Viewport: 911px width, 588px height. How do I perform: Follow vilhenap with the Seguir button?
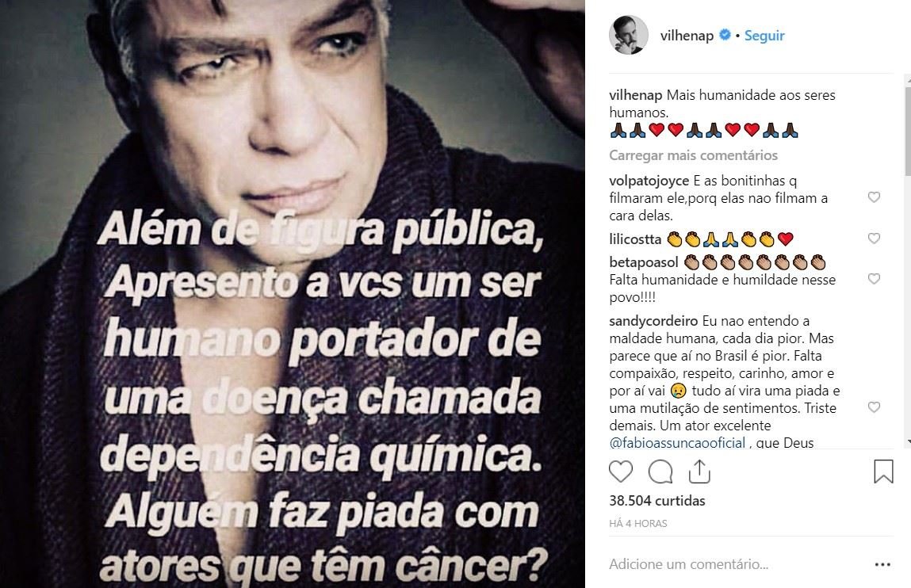point(764,36)
